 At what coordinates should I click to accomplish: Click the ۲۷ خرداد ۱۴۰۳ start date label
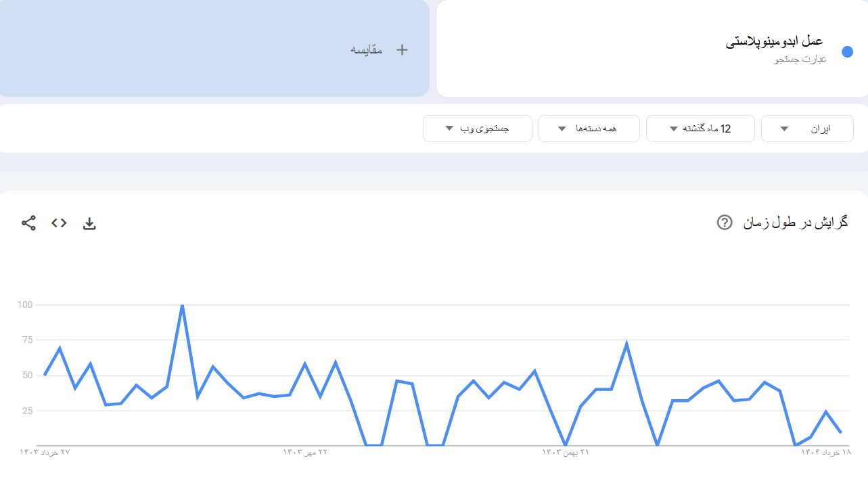click(45, 452)
